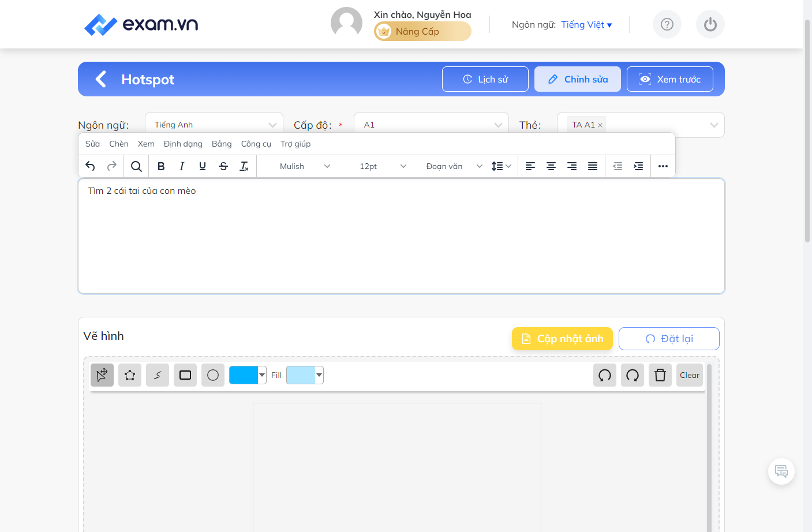
Task: Open the Cấp độ A1 level dropdown
Action: tap(431, 125)
